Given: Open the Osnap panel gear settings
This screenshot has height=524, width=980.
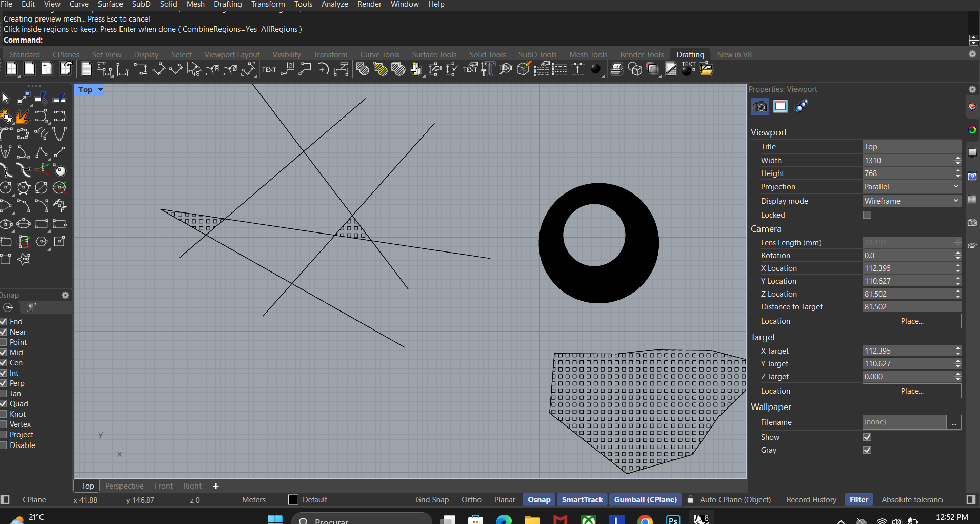Looking at the screenshot, I should tap(65, 295).
